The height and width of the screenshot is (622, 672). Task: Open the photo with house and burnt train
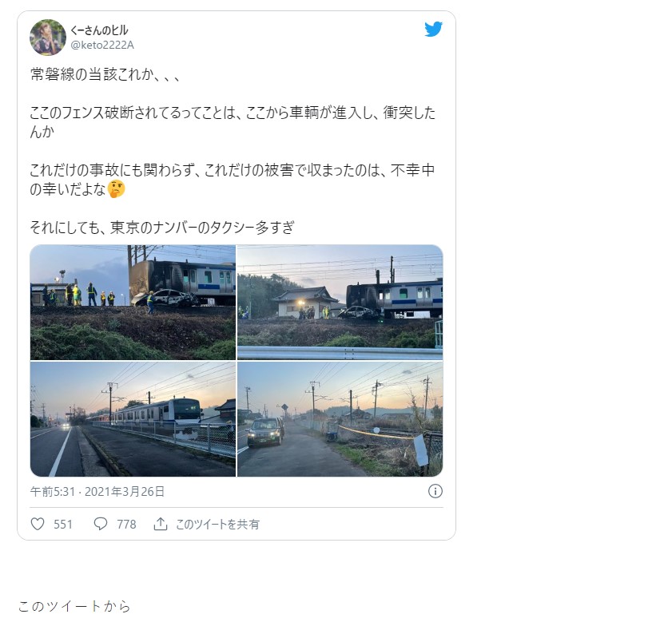click(340, 303)
